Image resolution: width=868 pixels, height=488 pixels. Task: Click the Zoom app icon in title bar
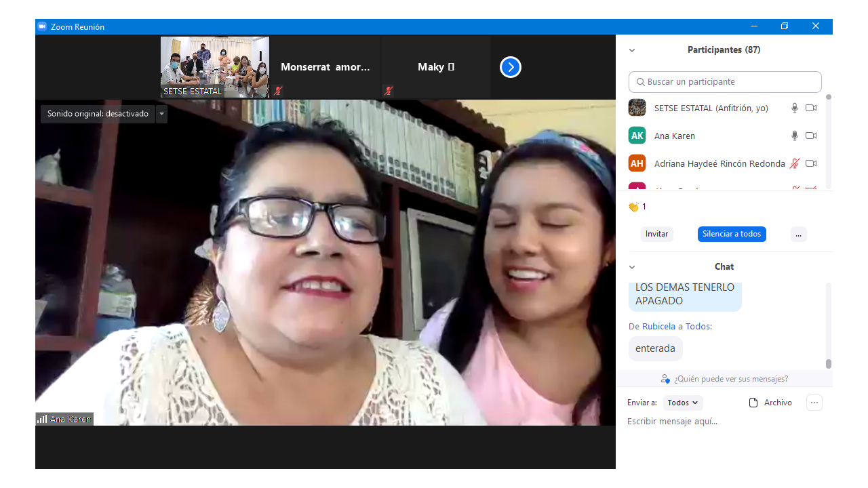coord(42,26)
